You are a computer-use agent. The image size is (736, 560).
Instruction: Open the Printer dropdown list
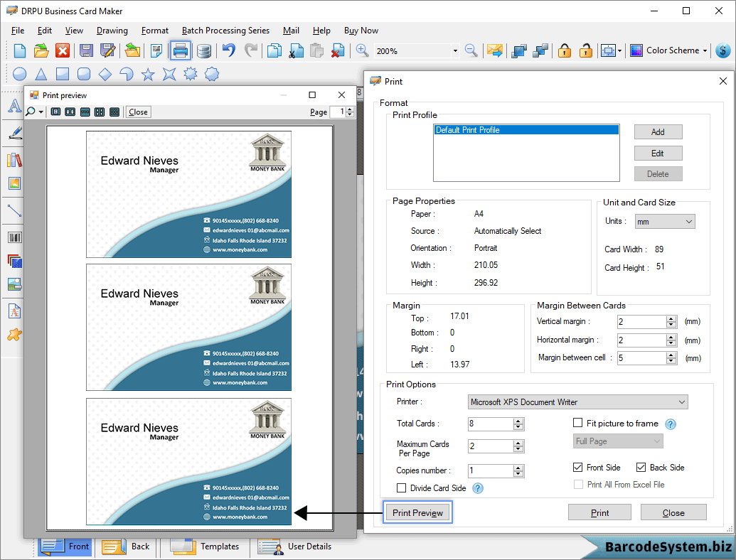[578, 402]
